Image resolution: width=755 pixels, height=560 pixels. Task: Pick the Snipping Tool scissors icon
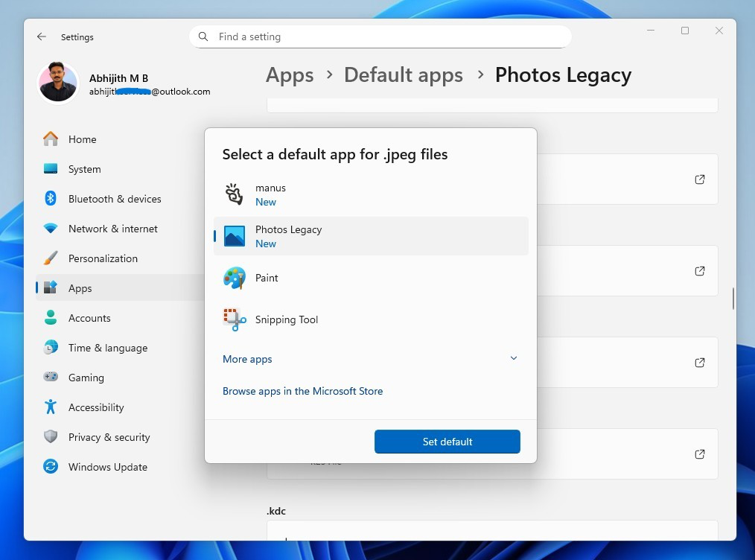pos(235,319)
